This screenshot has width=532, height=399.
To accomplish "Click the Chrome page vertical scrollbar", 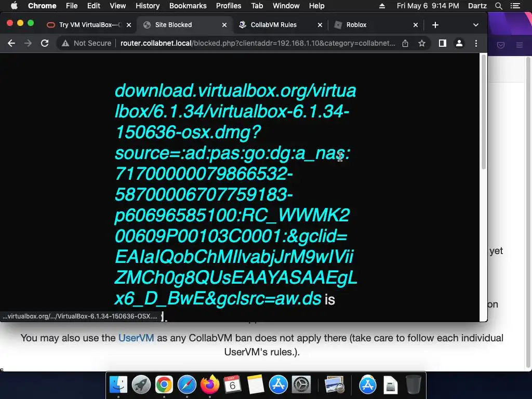I will coord(484,112).
